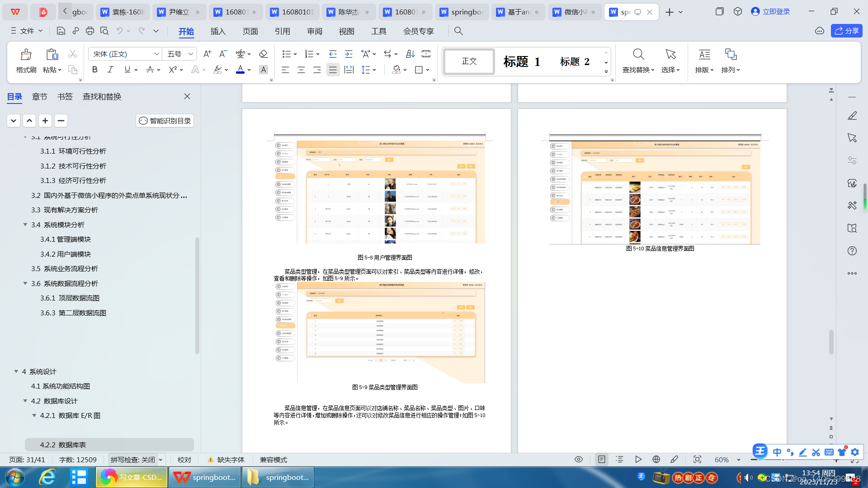868x488 pixels.
Task: Click the web layout globe icon
Action: (x=656, y=460)
